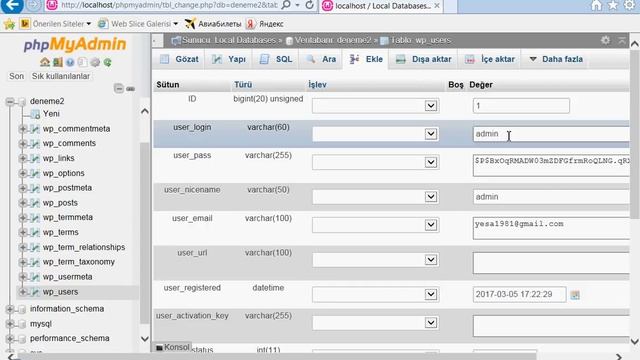Click the Son recent tables button

17,76
